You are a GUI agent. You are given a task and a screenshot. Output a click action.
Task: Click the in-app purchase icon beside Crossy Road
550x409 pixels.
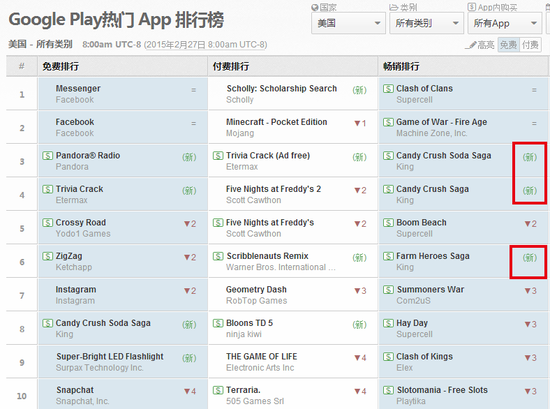pyautogui.click(x=47, y=222)
